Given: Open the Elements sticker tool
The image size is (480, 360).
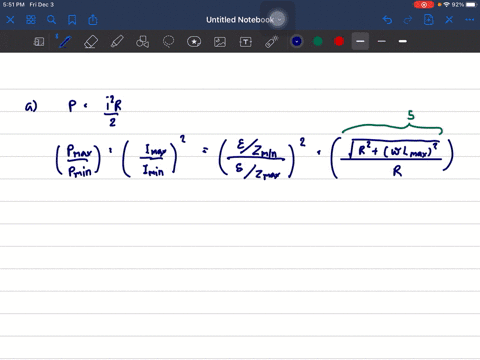Looking at the screenshot, I should [194, 42].
